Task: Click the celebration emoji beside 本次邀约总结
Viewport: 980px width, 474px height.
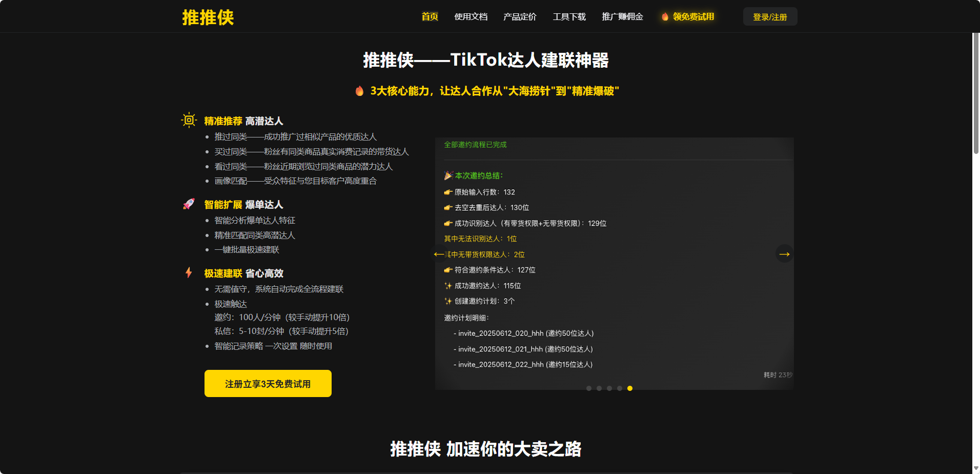Action: coord(447,175)
